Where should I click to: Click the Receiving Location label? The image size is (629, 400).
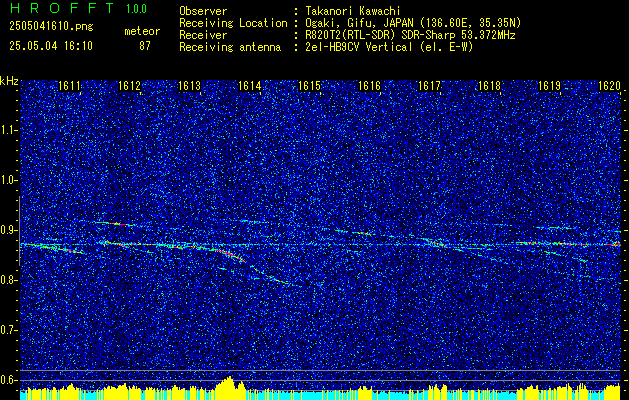click(x=233, y=23)
